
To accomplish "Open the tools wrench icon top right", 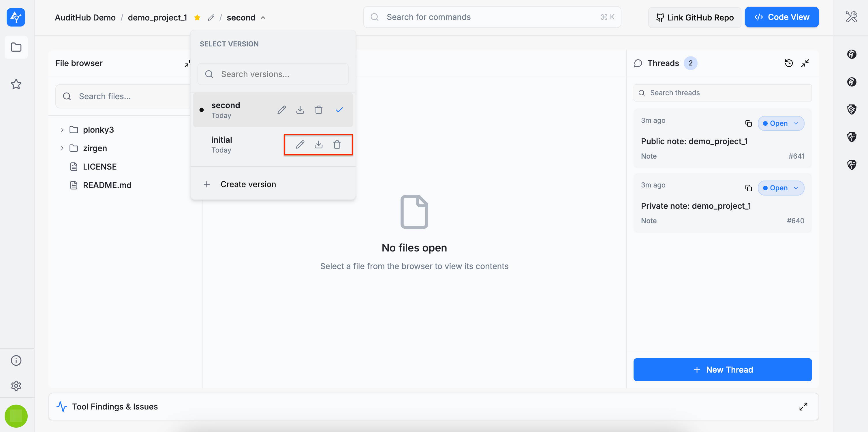I will (851, 17).
